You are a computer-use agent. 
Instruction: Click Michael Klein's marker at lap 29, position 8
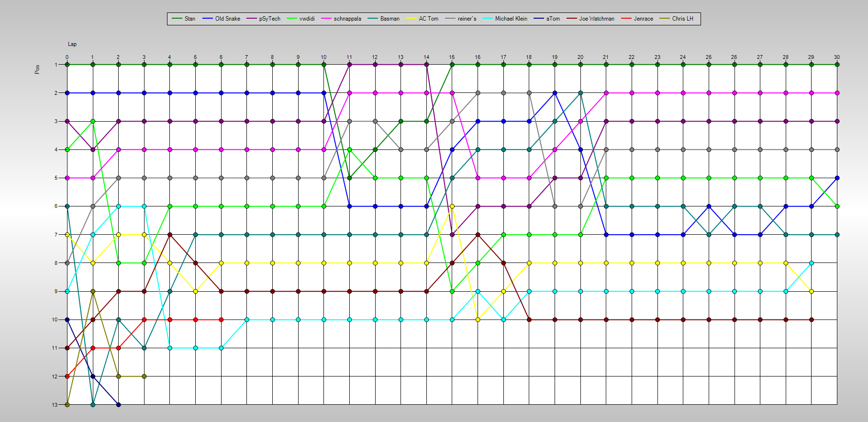tap(812, 263)
